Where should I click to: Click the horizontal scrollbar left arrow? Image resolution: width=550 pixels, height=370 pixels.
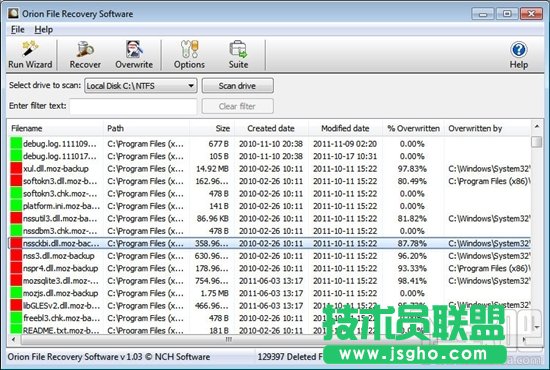13,339
